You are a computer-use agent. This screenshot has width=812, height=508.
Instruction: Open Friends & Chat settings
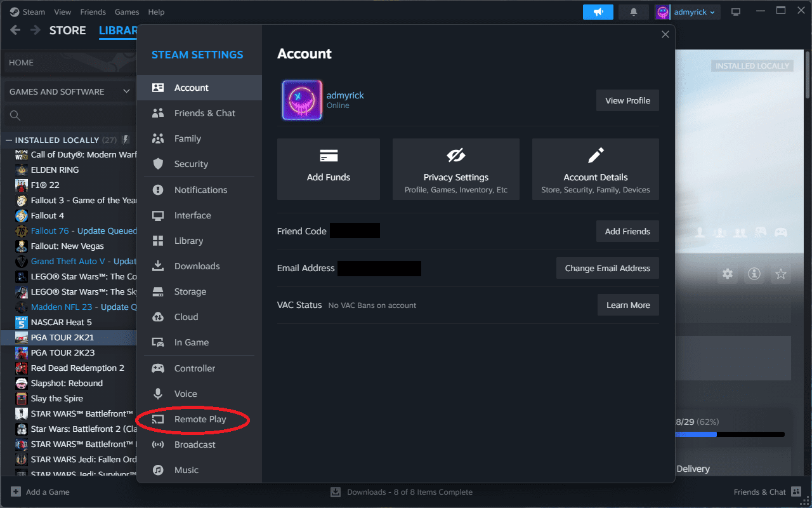click(x=199, y=113)
